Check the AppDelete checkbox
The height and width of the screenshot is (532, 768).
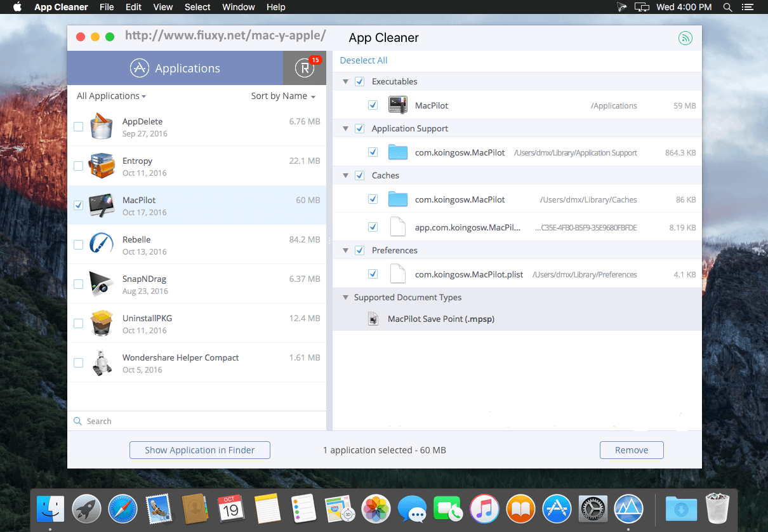[78, 126]
